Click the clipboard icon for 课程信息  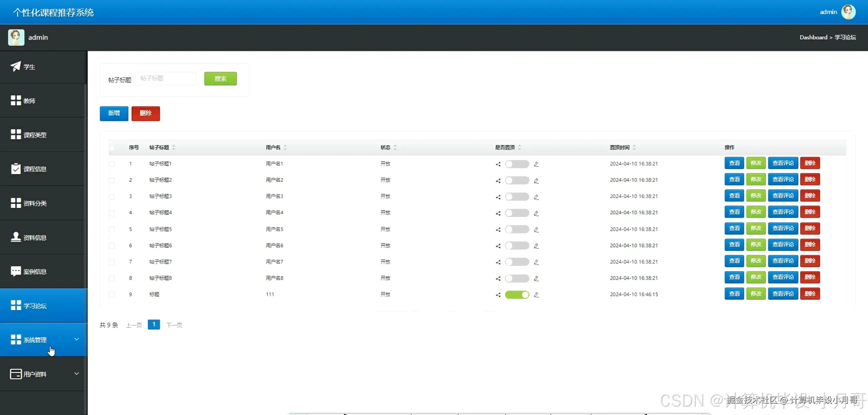pyautogui.click(x=16, y=169)
